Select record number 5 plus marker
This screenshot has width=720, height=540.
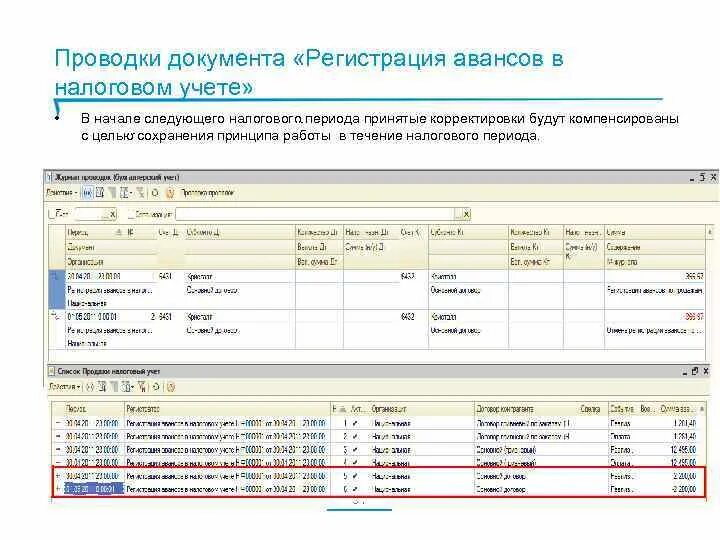pyautogui.click(x=58, y=476)
